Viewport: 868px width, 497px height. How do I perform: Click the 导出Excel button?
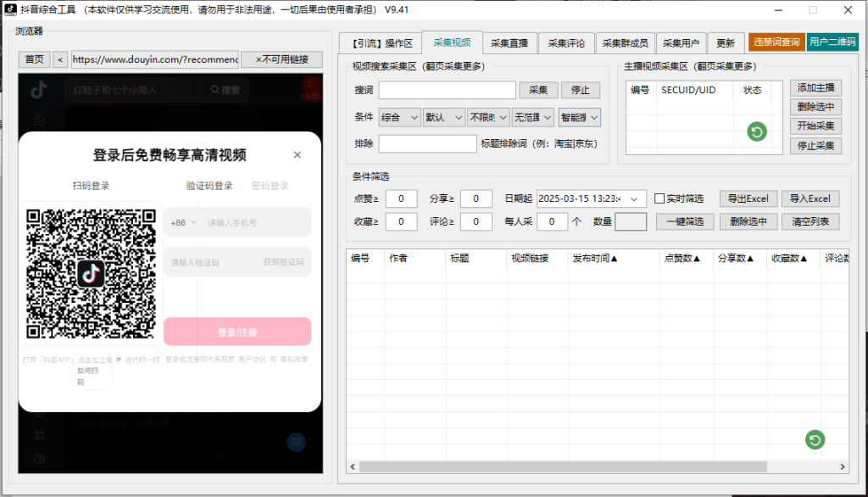(x=748, y=198)
